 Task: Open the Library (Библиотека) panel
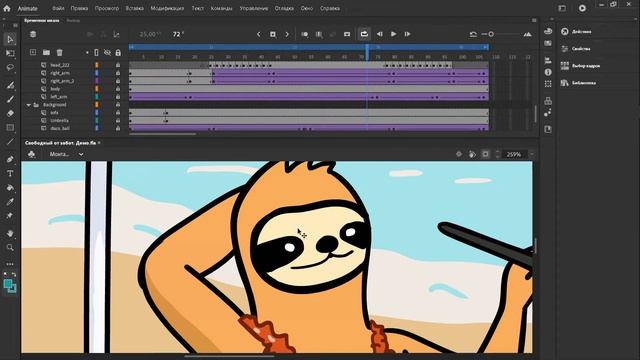point(578,83)
